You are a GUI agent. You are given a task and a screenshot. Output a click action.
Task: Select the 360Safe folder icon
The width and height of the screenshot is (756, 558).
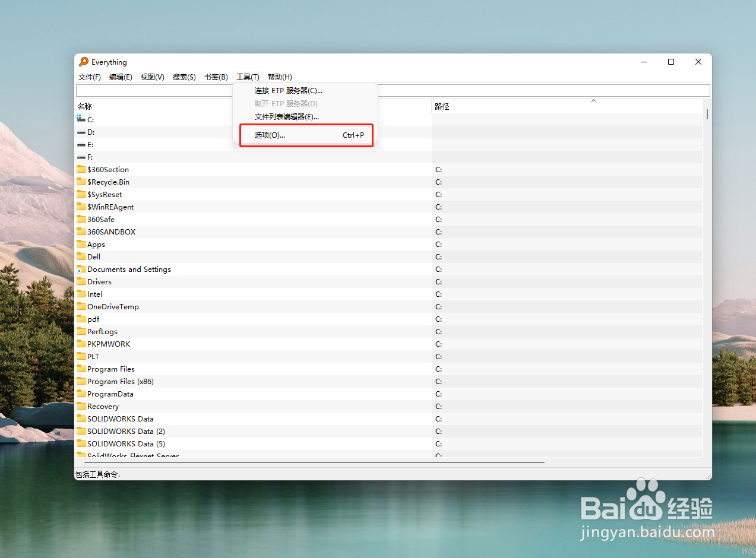[81, 219]
